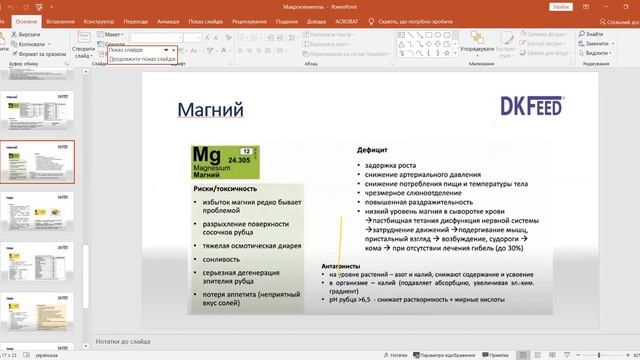640x360 pixels.
Task: Click slide panel scroll down arrow
Action: [x=85, y=346]
